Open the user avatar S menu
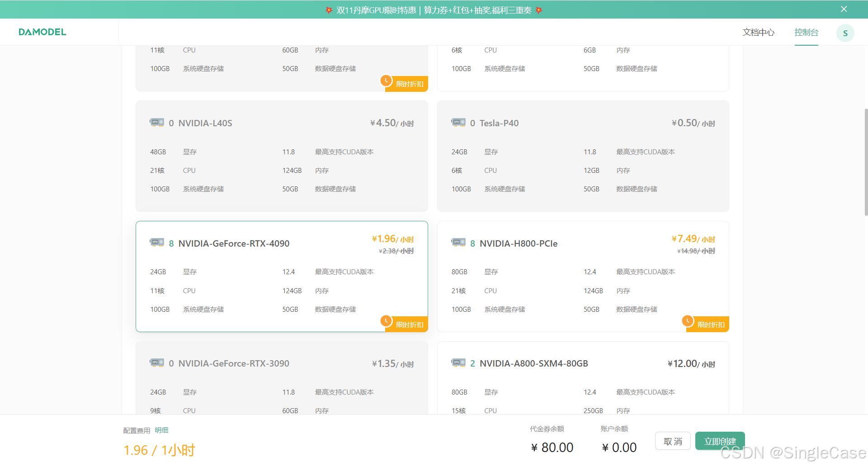Viewport: 868px width, 467px height. point(845,33)
